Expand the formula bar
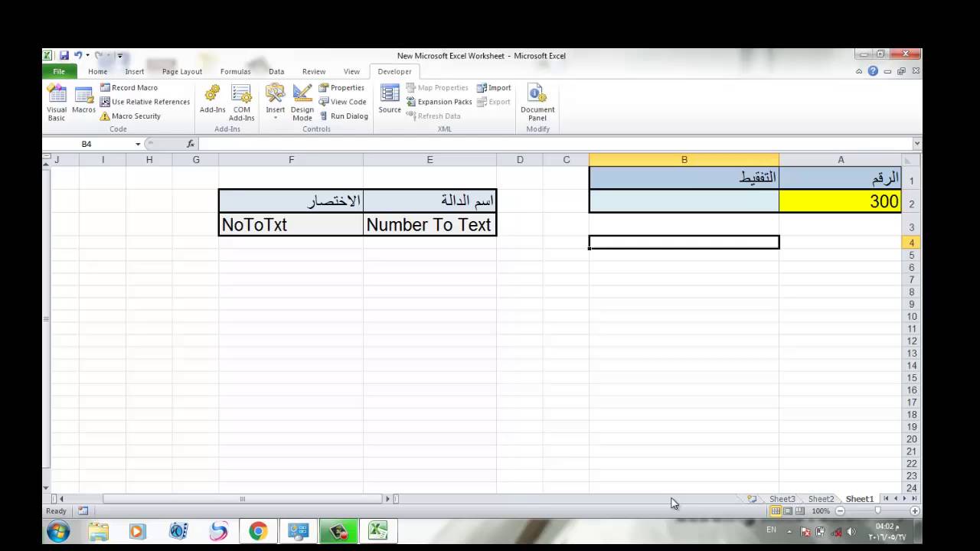 (916, 144)
